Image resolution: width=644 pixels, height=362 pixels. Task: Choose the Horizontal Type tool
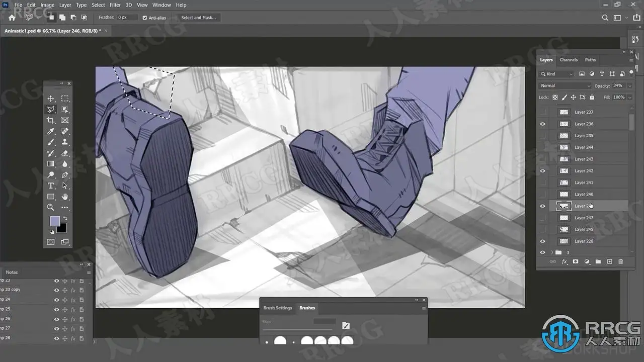(51, 186)
